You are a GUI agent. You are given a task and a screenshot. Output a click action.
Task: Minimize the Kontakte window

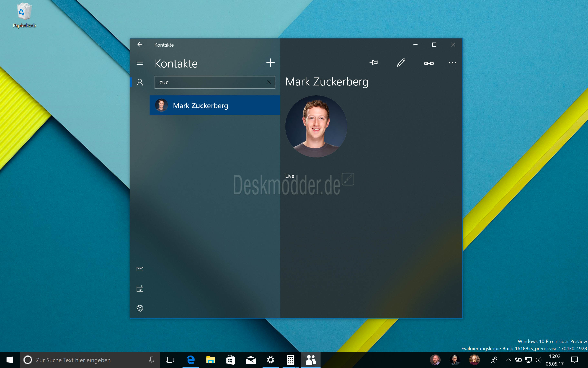coord(415,45)
